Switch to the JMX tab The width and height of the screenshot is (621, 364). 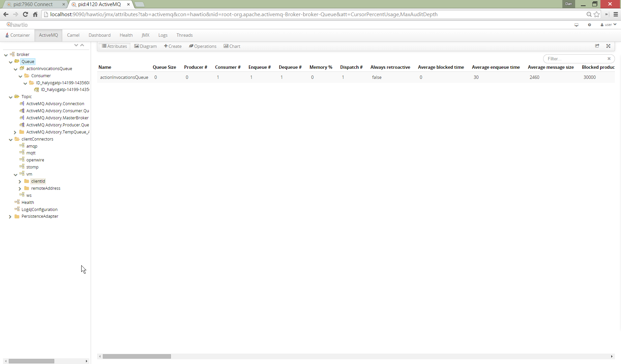pos(145,35)
